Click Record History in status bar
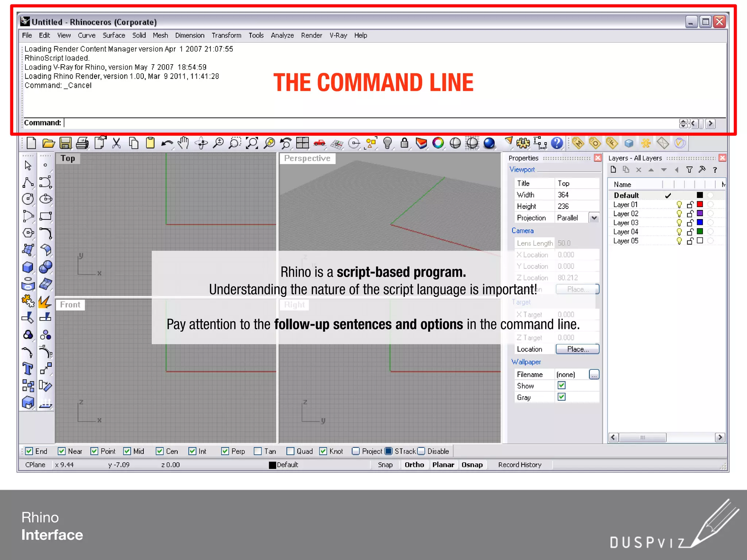Image resolution: width=747 pixels, height=560 pixels. point(520,464)
